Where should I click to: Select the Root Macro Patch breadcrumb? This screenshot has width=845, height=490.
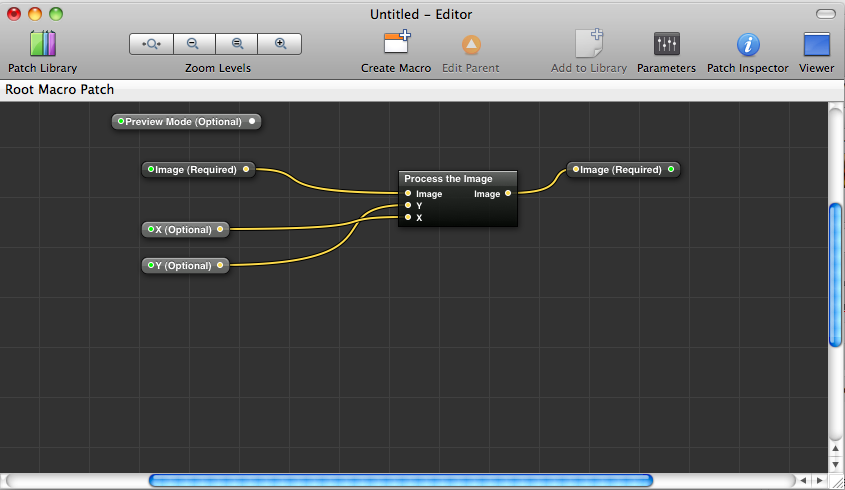60,90
